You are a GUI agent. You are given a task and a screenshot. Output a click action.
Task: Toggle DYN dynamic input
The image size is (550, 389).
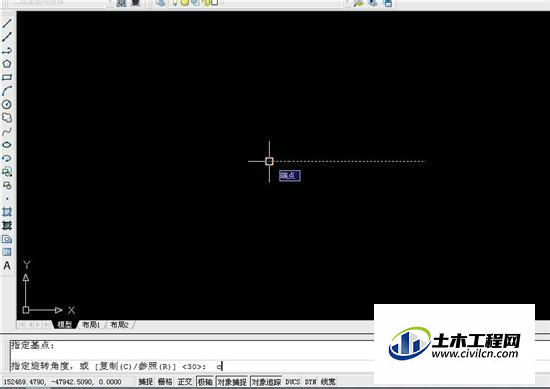pos(310,381)
